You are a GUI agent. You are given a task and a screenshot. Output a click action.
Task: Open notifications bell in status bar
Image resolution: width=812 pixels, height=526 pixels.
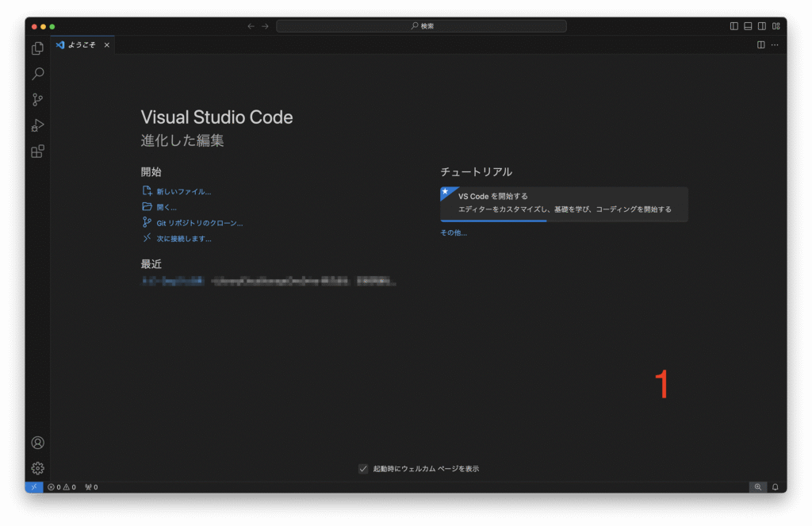click(776, 487)
